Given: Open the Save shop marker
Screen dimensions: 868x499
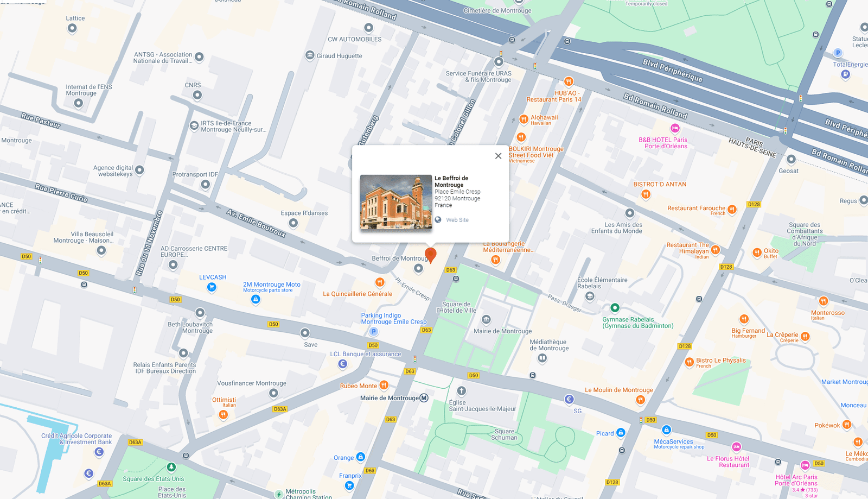Looking at the screenshot, I should 305,333.
